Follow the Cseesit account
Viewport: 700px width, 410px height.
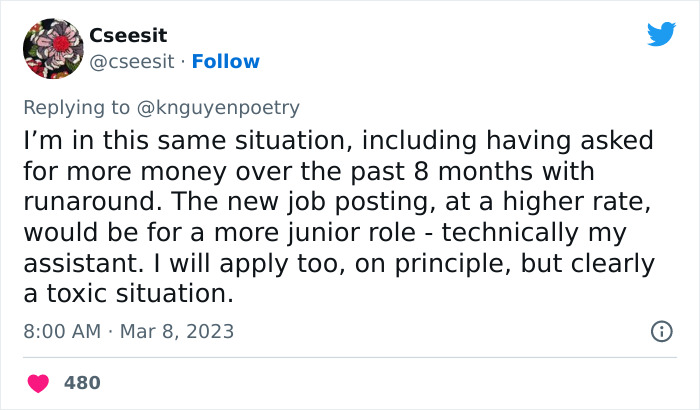pos(225,62)
